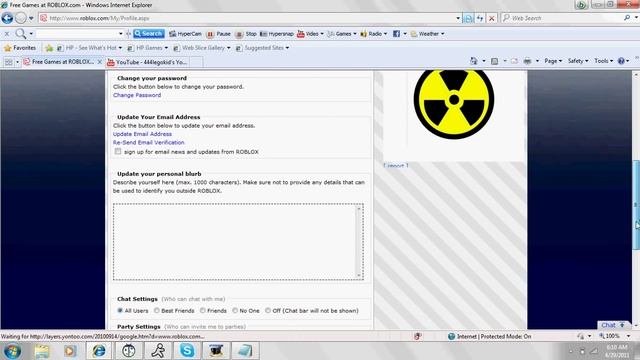Screen dimensions: 640x360
Task: Select the Best Friends chat option
Action: 157,311
